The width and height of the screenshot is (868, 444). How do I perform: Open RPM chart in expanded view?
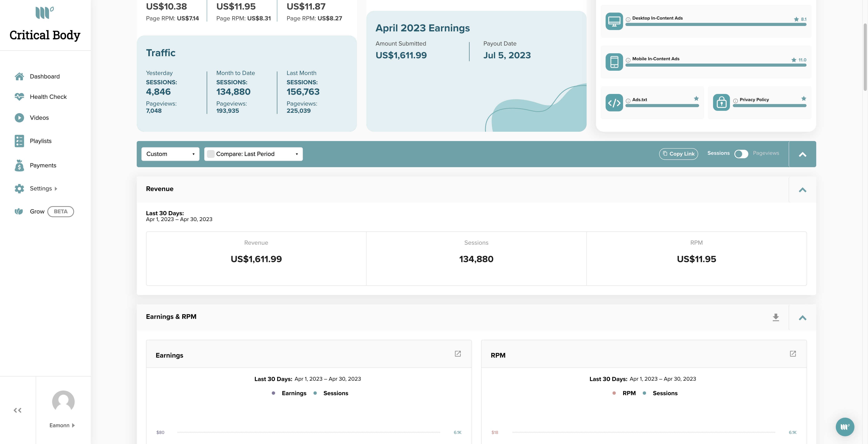(793, 354)
